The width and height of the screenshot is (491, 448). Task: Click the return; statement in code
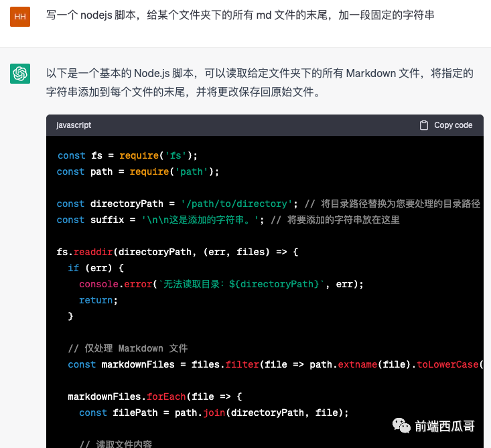tap(98, 300)
